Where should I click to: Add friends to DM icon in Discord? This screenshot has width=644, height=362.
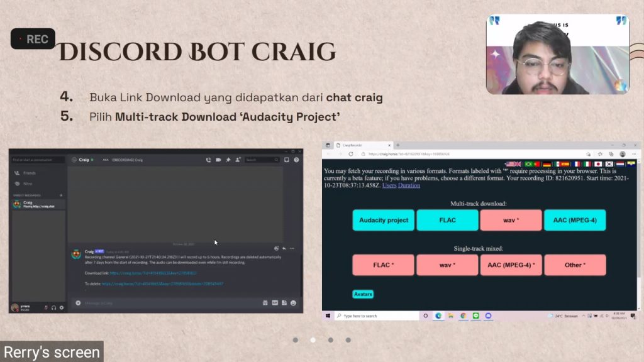point(238,160)
